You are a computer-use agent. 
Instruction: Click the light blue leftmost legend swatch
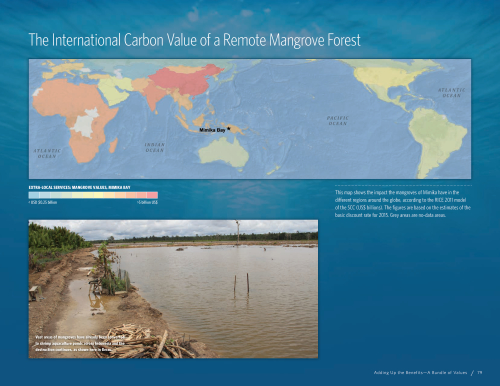pos(34,195)
